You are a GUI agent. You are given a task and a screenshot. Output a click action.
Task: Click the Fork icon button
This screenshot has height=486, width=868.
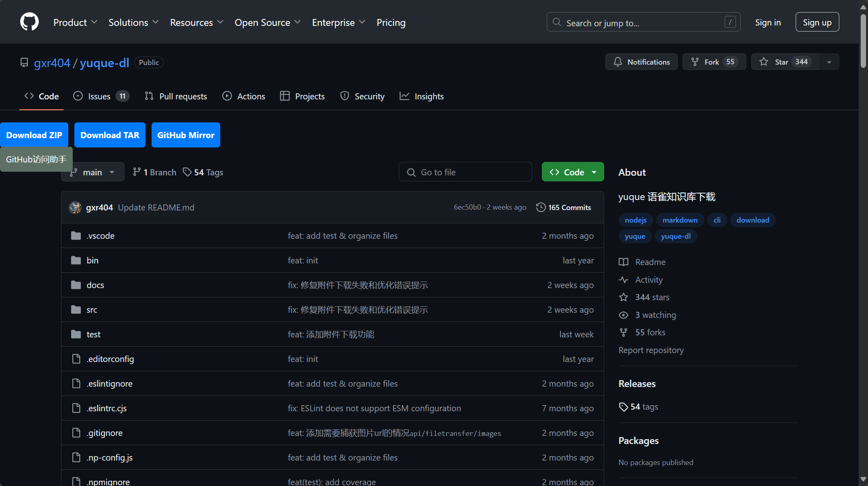(x=695, y=62)
